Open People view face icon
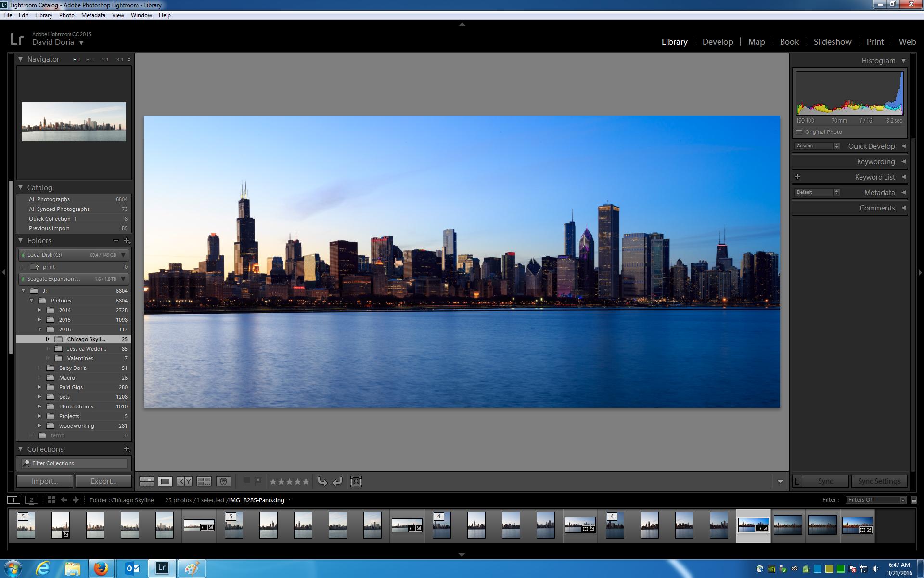The width and height of the screenshot is (924, 578). [223, 481]
